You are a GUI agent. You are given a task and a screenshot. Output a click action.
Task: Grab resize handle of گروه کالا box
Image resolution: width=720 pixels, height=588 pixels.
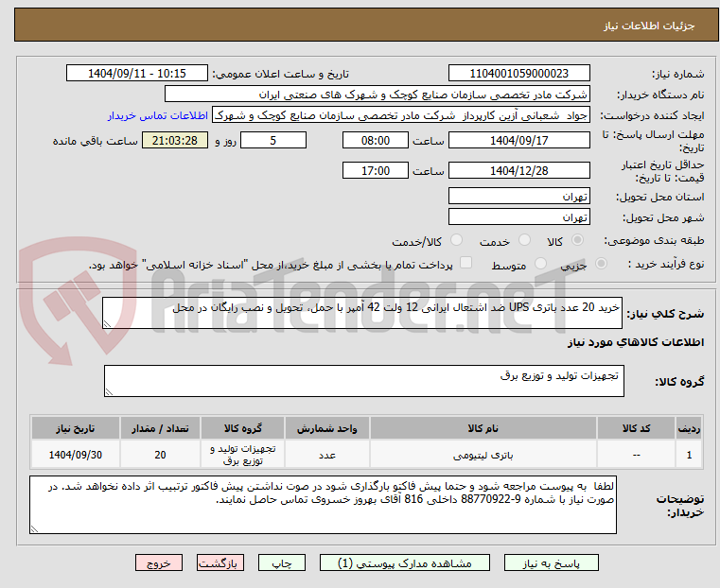pyautogui.click(x=110, y=391)
